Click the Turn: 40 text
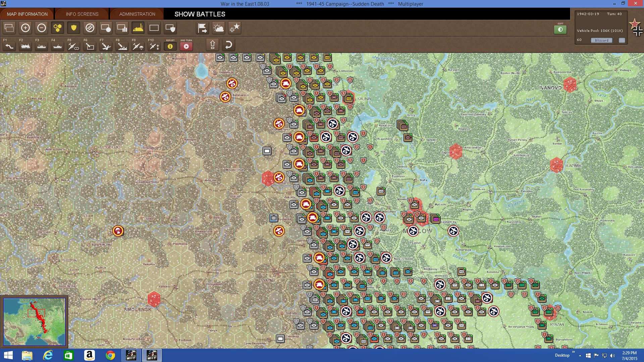 pyautogui.click(x=614, y=14)
